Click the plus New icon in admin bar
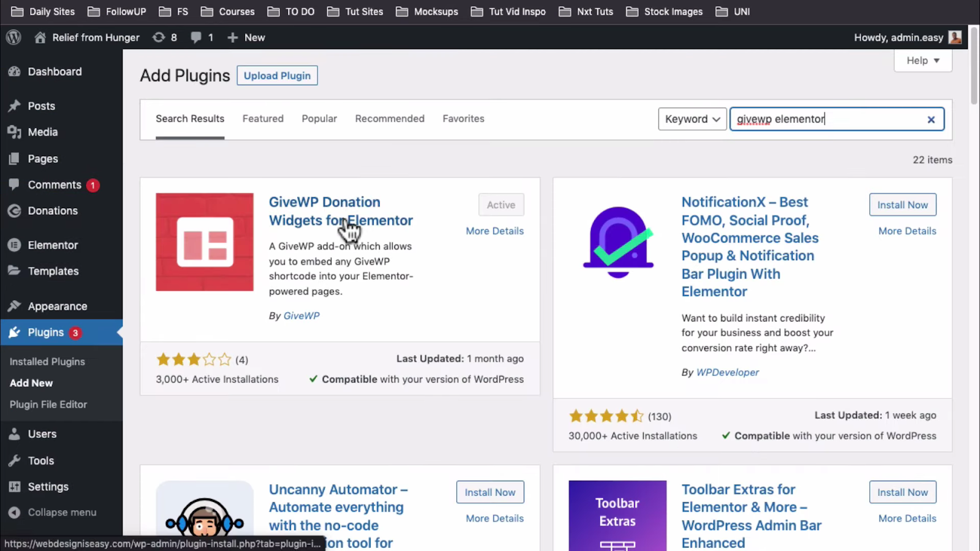The width and height of the screenshot is (980, 551). 233,37
